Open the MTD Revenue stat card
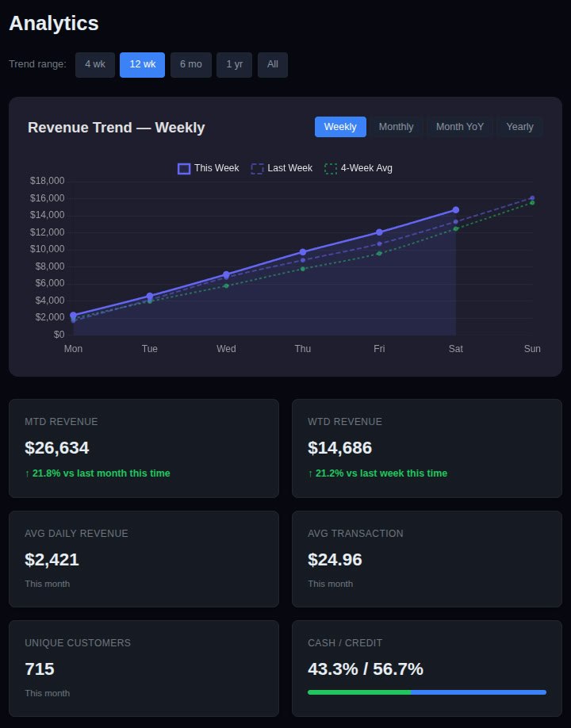Screen dimensions: 571x728 tap(144, 448)
